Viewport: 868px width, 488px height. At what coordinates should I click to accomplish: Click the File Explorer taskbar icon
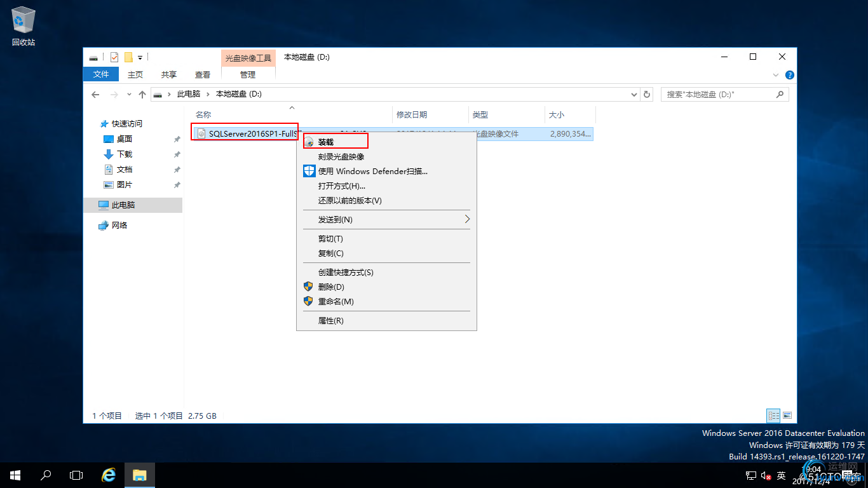140,475
